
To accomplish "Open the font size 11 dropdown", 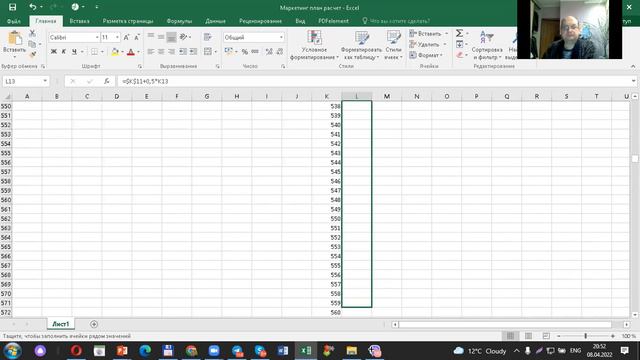I will (x=117, y=37).
